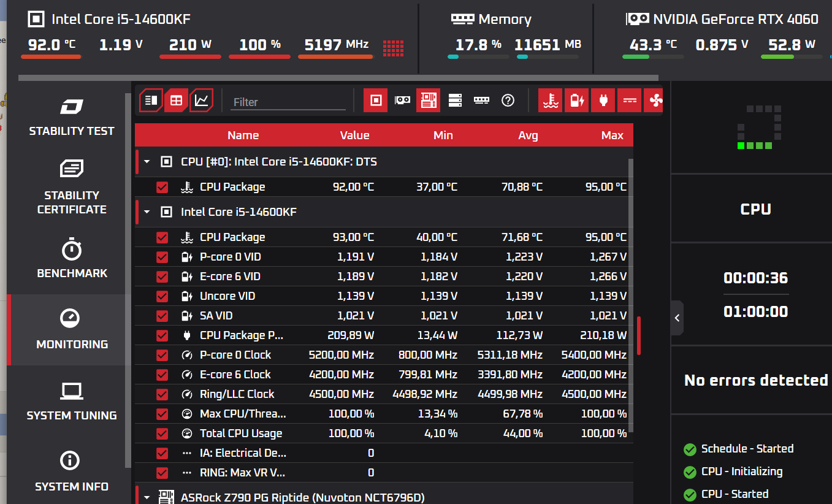832x504 pixels.
Task: Sort sensors by the Name column
Action: pos(243,136)
